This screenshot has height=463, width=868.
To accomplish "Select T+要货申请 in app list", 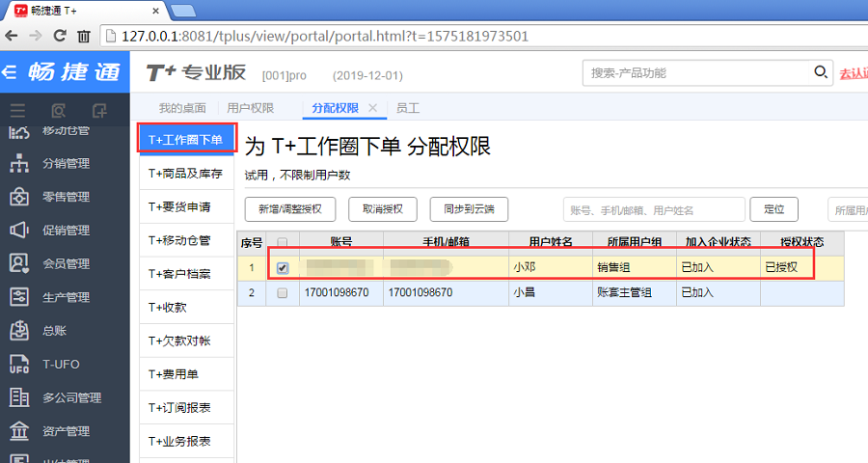I will click(186, 207).
